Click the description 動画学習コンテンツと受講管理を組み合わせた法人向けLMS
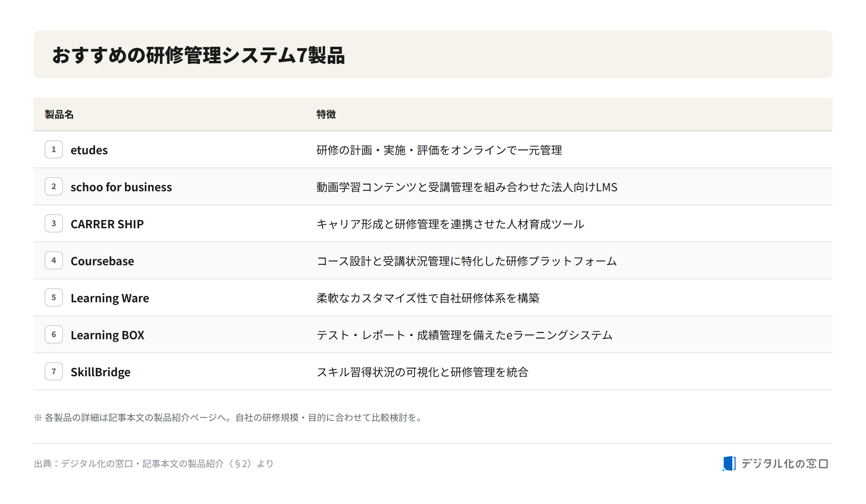Screen dimensions: 866x504 [467, 187]
